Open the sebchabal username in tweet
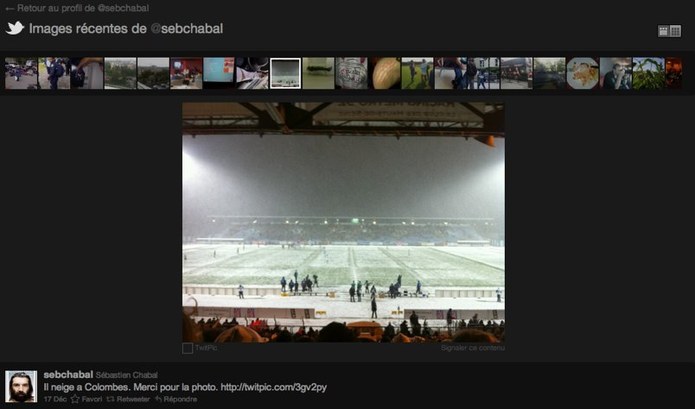 coord(68,375)
